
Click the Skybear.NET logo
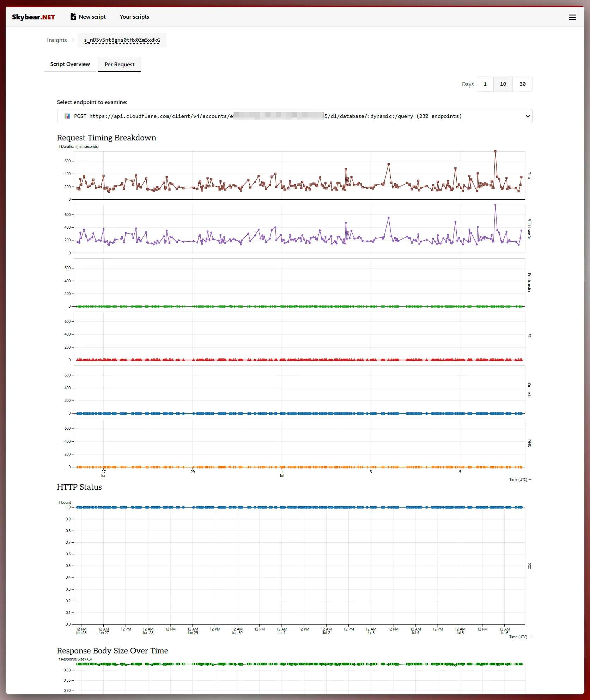(33, 17)
